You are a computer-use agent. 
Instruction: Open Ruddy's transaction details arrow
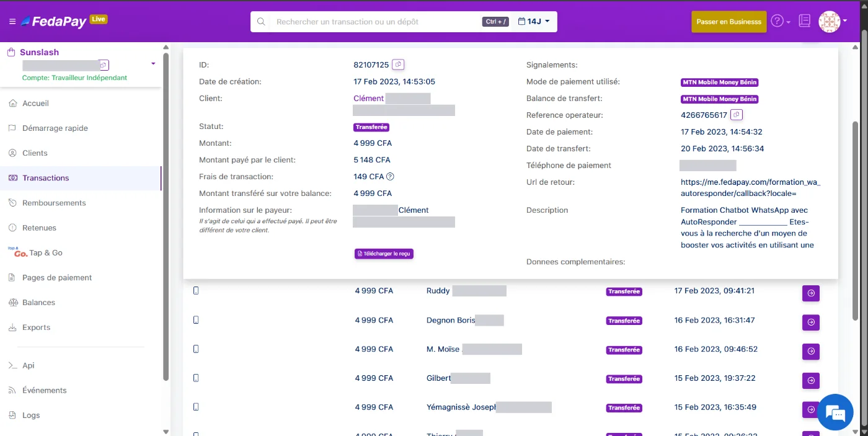pyautogui.click(x=811, y=293)
